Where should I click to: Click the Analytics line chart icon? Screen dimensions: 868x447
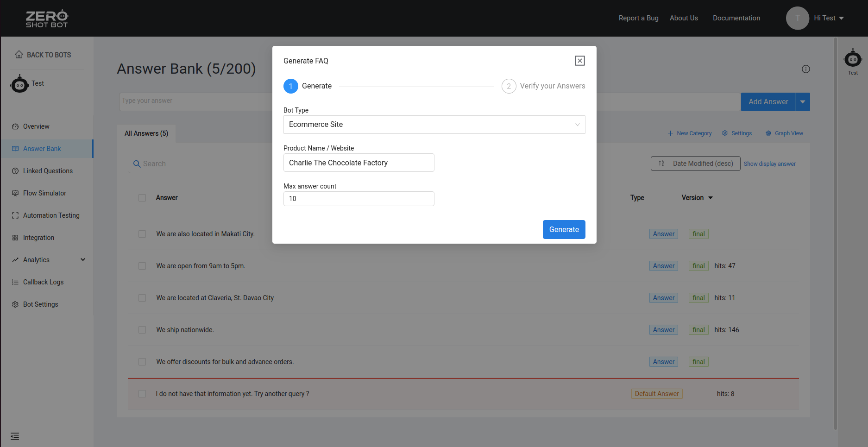point(15,260)
